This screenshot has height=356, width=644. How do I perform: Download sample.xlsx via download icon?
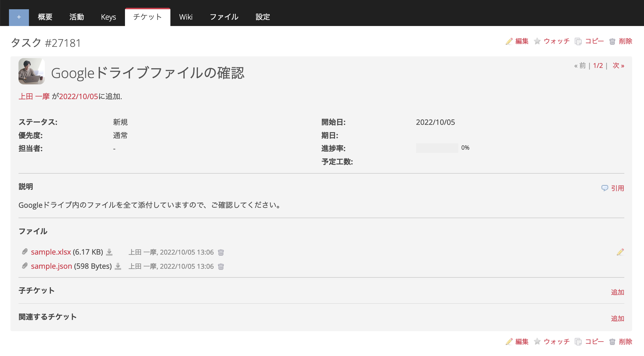[109, 252]
